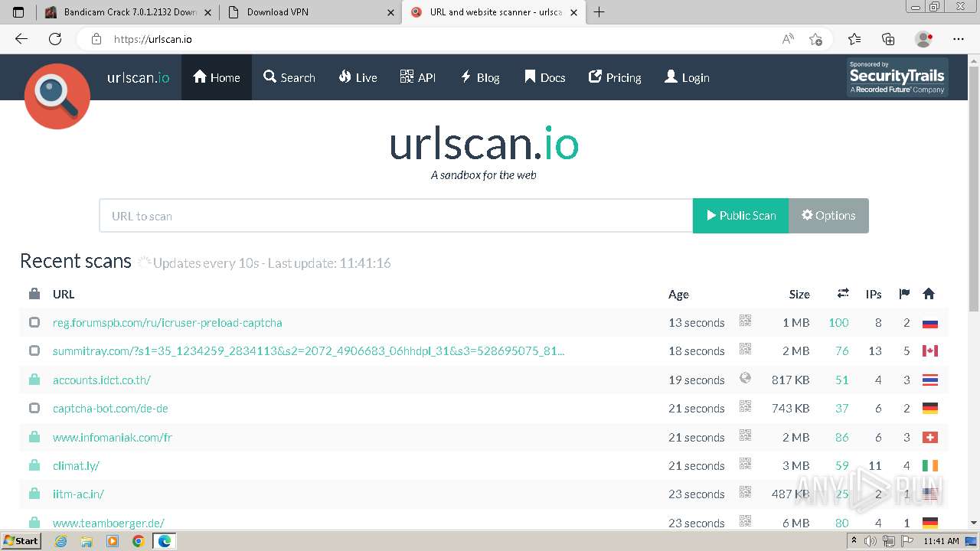Viewport: 980px width, 551px height.
Task: Click the Age column header
Action: click(x=678, y=294)
